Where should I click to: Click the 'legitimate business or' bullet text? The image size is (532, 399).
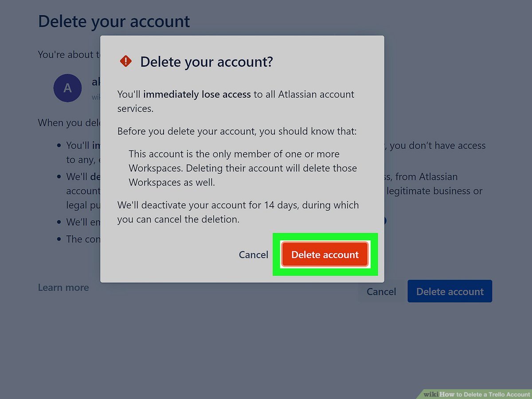tap(434, 191)
